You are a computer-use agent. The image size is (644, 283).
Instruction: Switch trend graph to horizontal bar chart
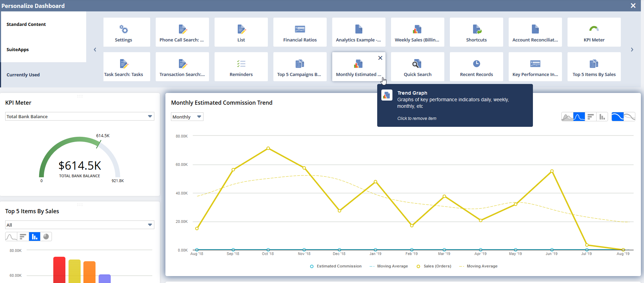tap(591, 117)
